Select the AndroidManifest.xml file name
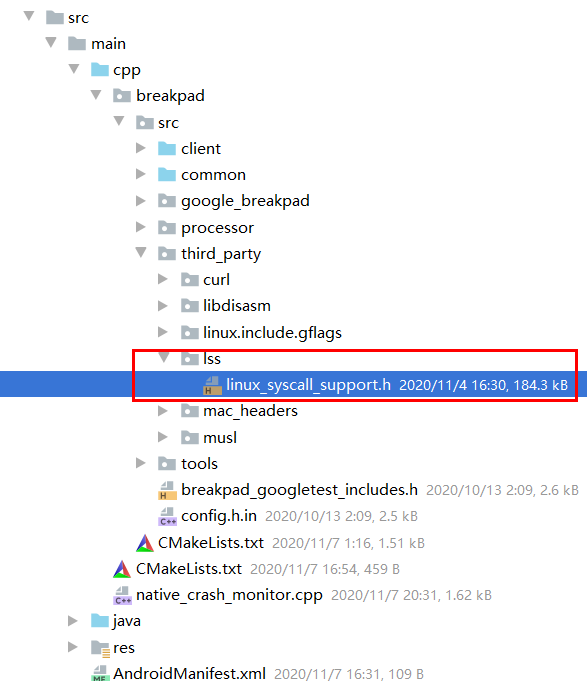The image size is (587, 681). 189,674
